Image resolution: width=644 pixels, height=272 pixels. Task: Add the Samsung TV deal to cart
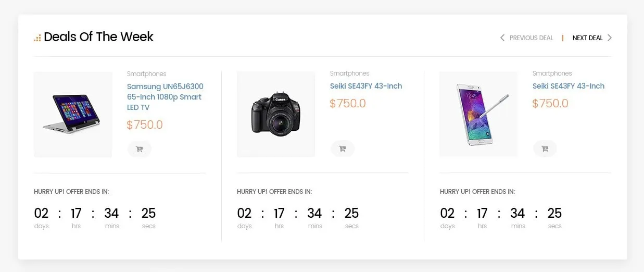pyautogui.click(x=140, y=149)
